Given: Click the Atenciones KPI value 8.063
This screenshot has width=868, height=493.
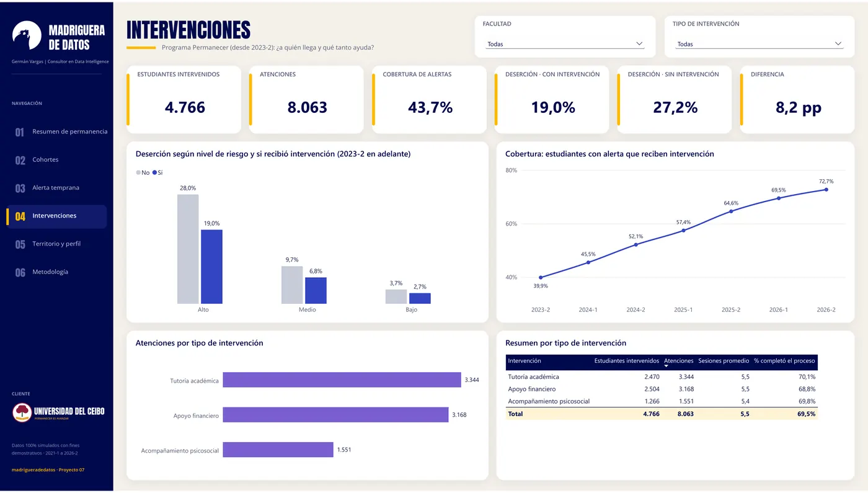Looking at the screenshot, I should click(307, 107).
